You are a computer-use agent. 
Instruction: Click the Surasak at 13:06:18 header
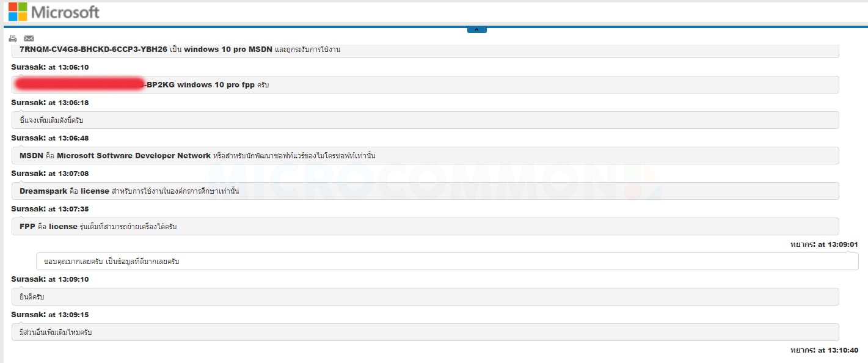50,103
